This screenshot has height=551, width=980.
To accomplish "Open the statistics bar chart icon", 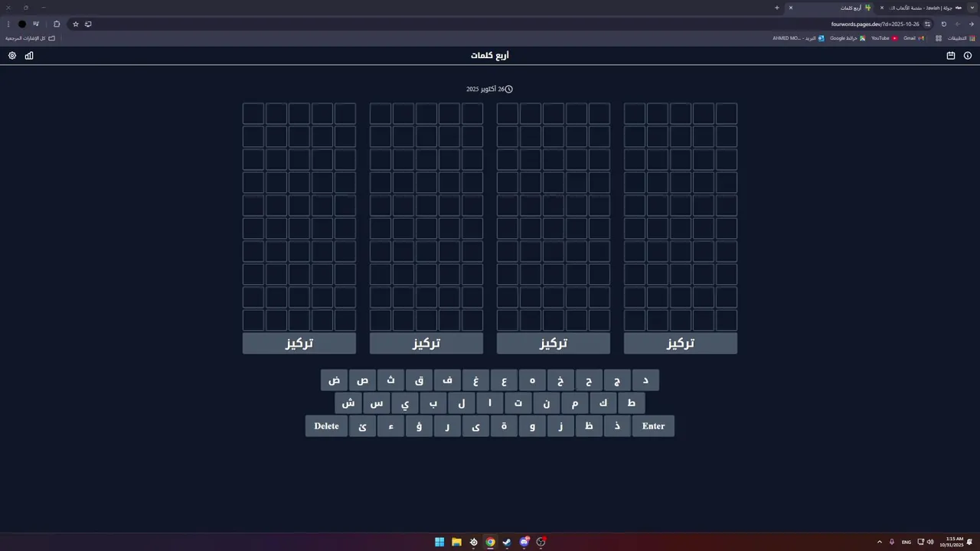I will (29, 56).
